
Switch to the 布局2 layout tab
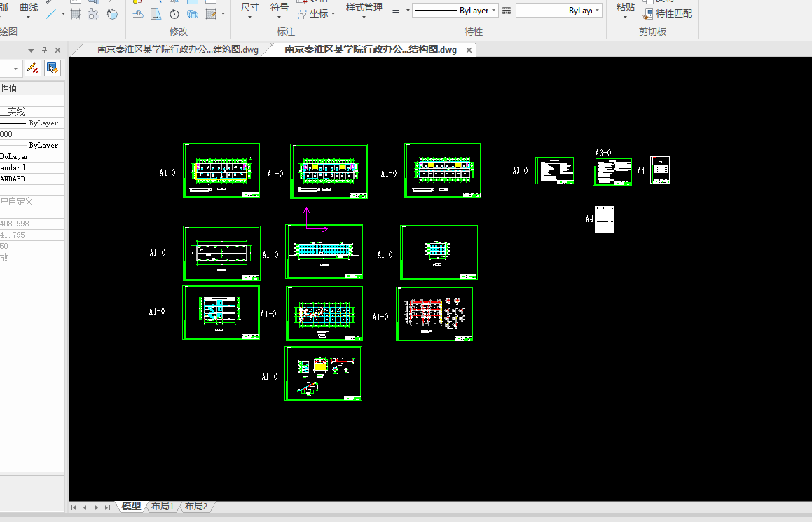(195, 507)
